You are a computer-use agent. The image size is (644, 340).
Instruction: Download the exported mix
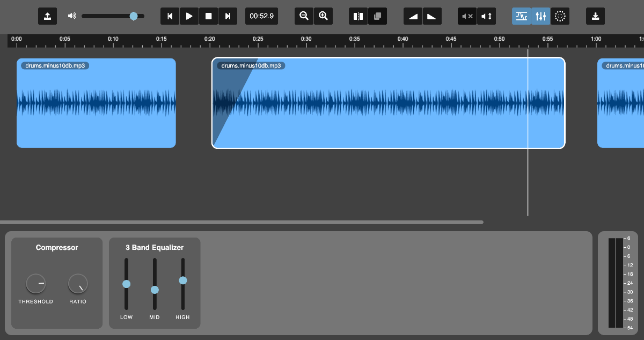pyautogui.click(x=595, y=16)
